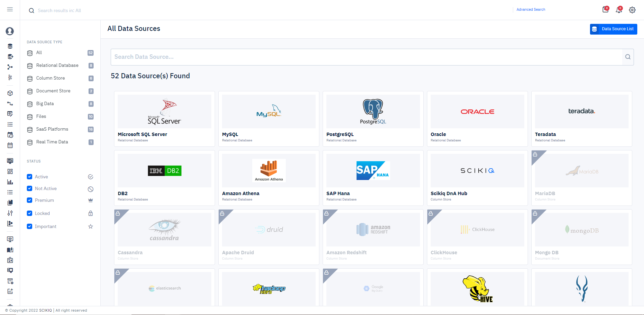Screen dimensions: 644x315
Task: Select the locked Amazon Redshift card
Action: [373, 237]
